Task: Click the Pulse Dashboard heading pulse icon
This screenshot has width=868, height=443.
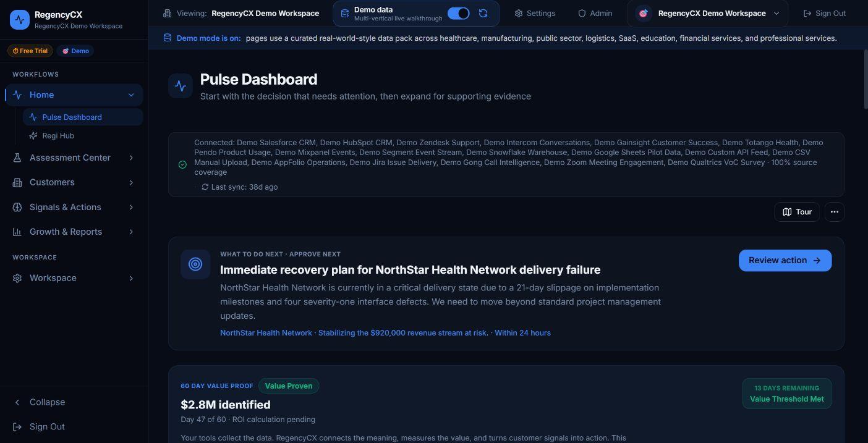Action: pos(181,86)
